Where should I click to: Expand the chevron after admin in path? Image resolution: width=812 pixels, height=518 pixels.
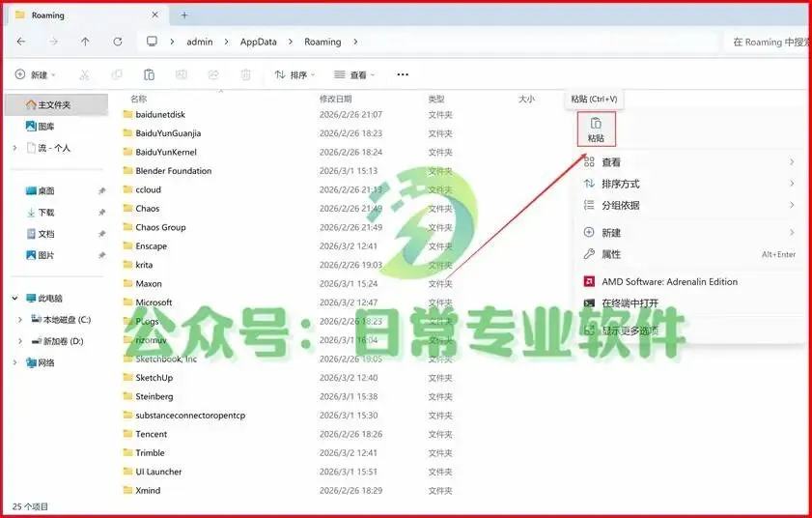226,42
